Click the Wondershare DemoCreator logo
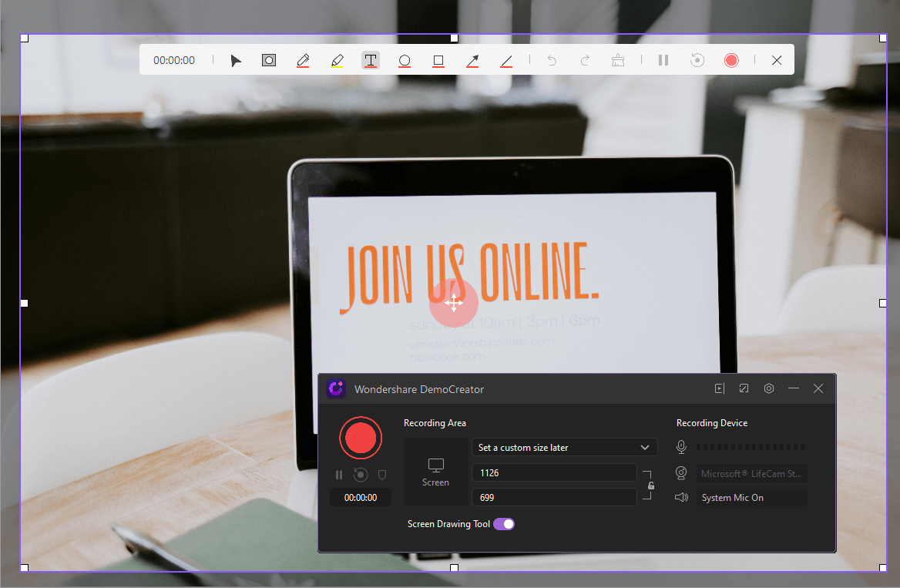The image size is (900, 588). (x=337, y=388)
